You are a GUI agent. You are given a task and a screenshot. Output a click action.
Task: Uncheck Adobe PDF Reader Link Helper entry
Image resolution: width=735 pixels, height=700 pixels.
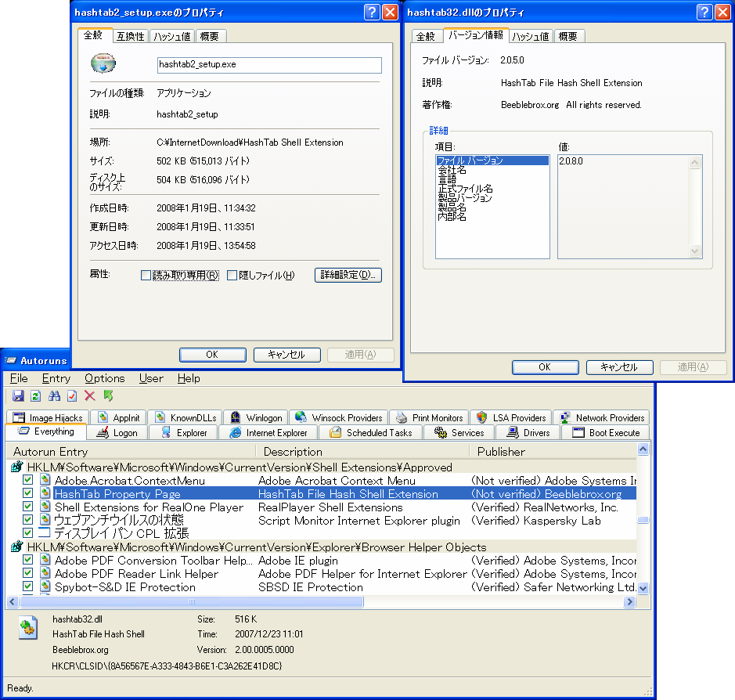27,573
